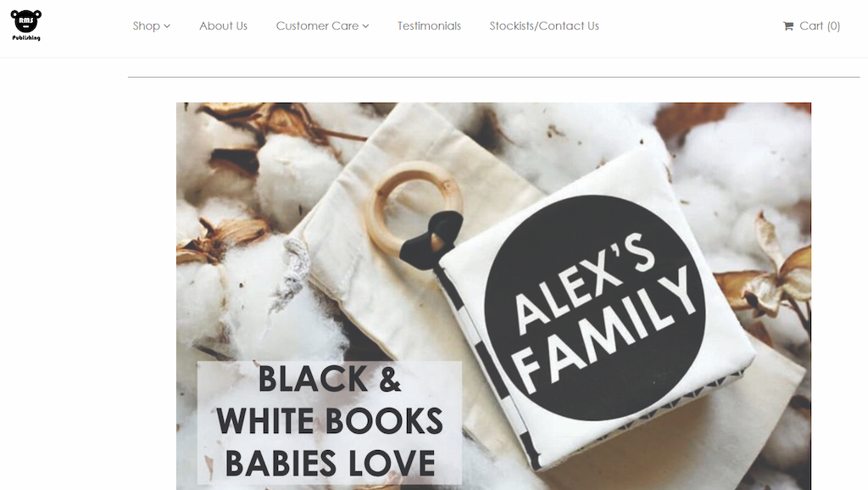Click the RMS Publishing bear logo
Screen dimensions: 868x490
(x=26, y=25)
